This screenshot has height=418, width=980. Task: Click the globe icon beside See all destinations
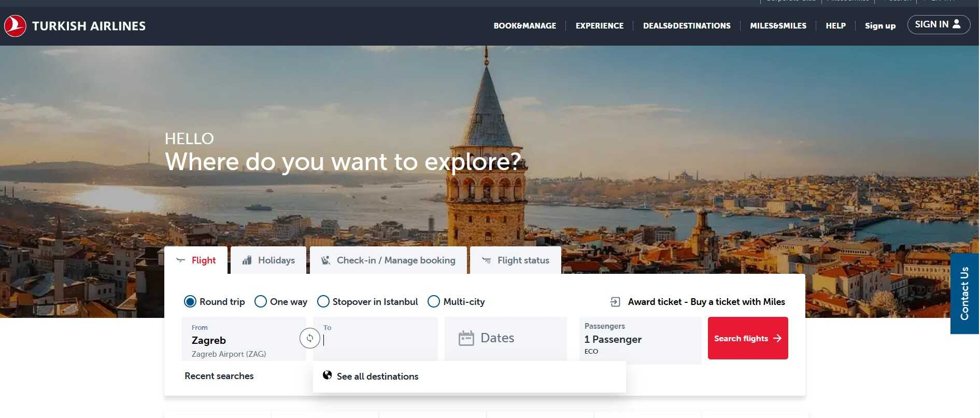pyautogui.click(x=327, y=375)
